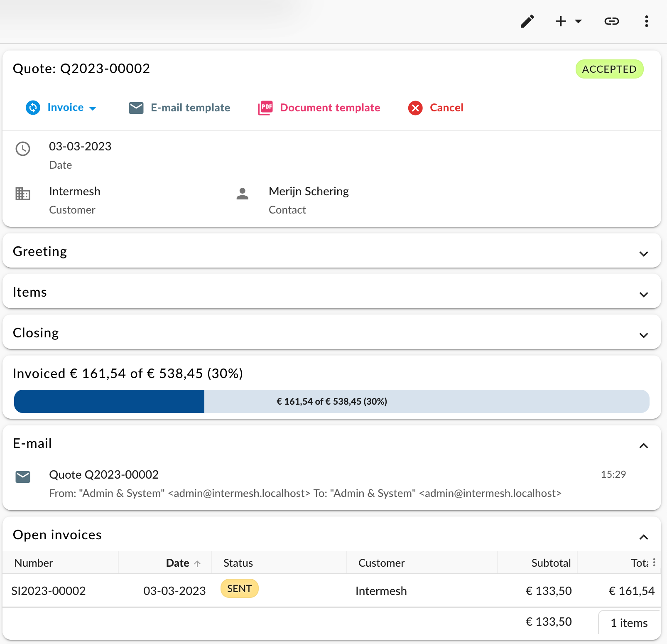Viewport: 667px width, 644px height.
Task: Collapse the Open invoices section
Action: click(644, 537)
